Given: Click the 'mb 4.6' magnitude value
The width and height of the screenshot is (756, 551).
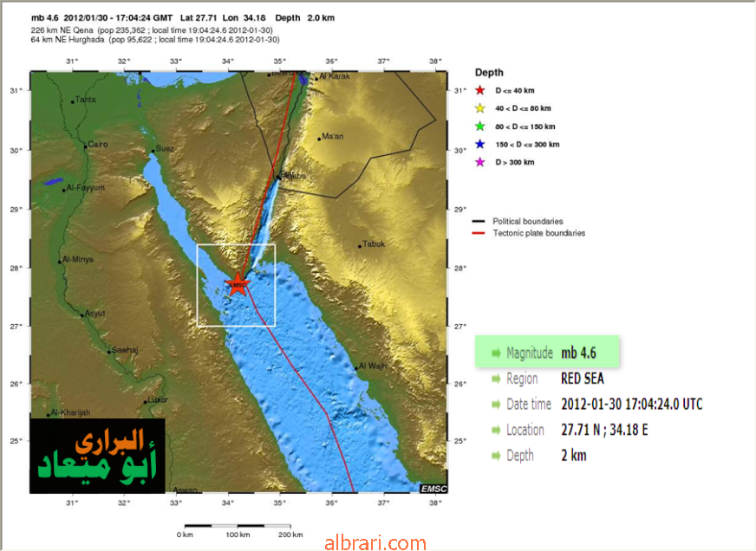Looking at the screenshot, I should [x=578, y=353].
